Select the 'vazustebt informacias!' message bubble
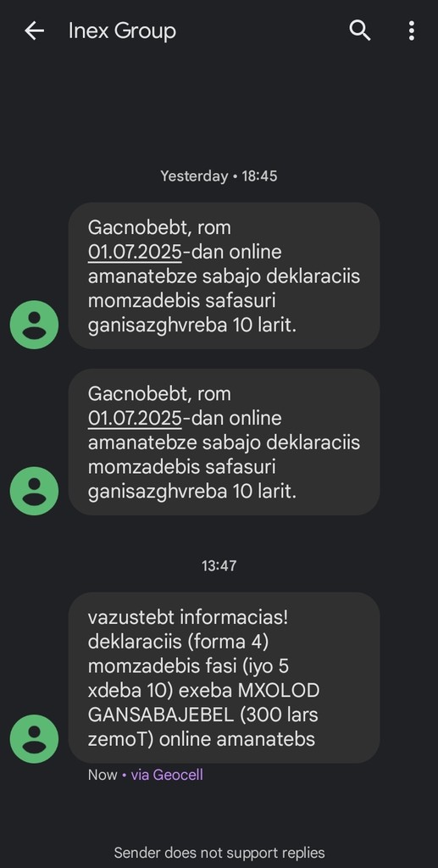This screenshot has height=868, width=438. tap(224, 677)
